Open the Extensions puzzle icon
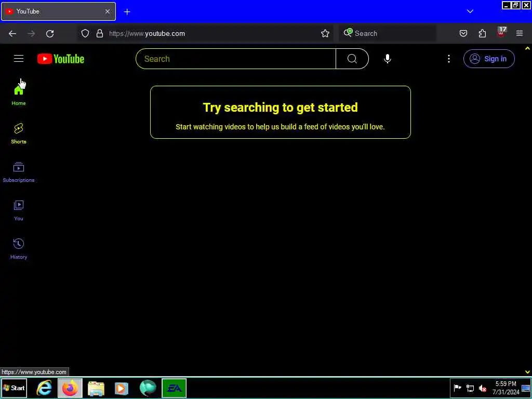532x399 pixels. [482, 33]
